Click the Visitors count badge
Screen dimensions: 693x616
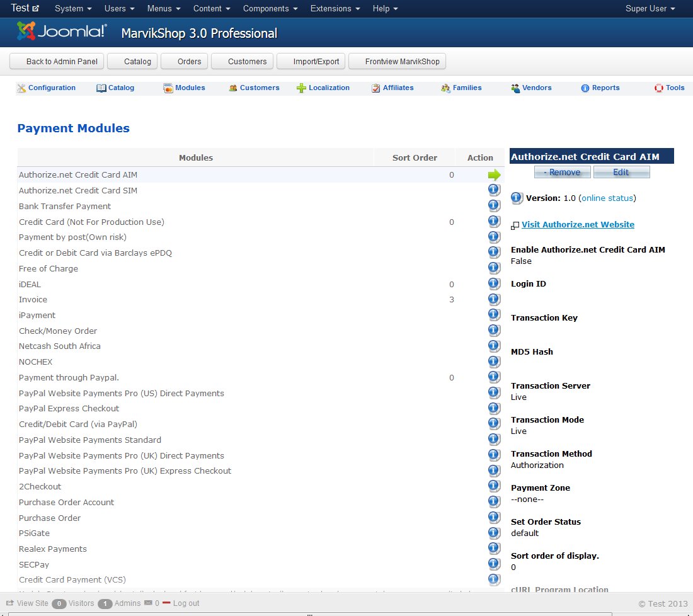59,603
